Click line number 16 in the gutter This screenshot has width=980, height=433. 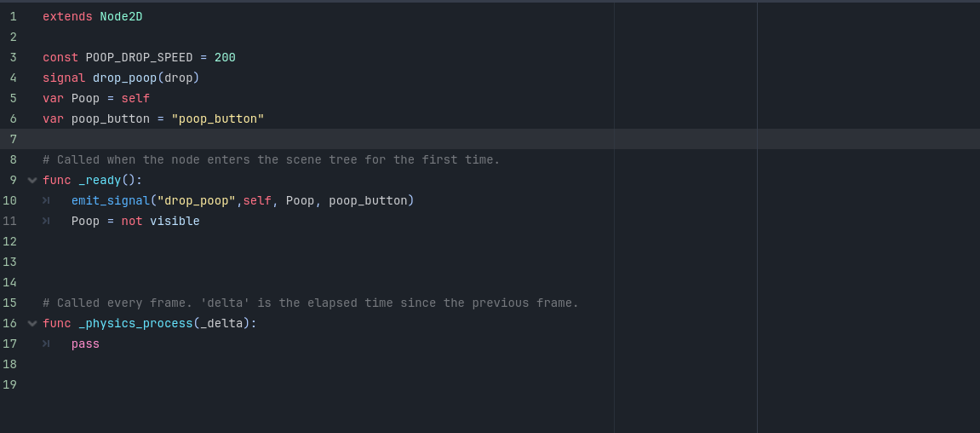10,324
